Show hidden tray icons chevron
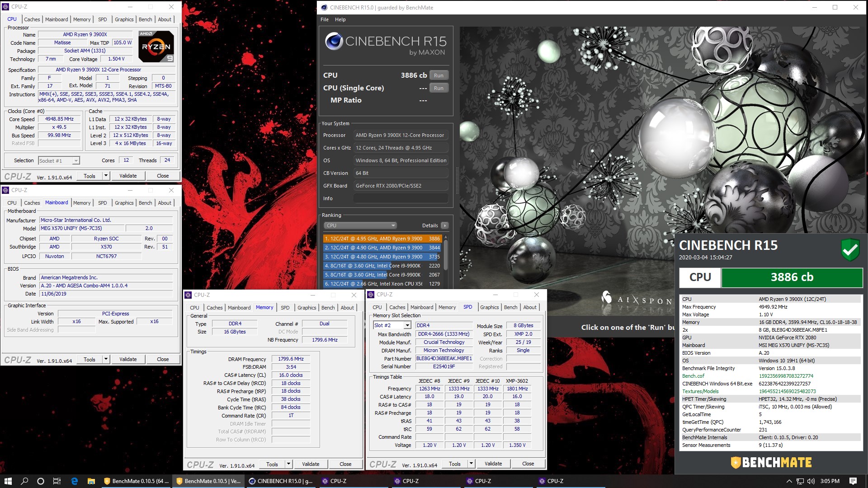The width and height of the screenshot is (868, 488). pos(789,481)
